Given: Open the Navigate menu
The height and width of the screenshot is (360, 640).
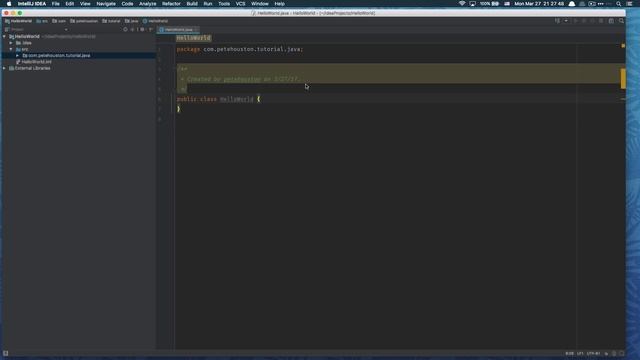Looking at the screenshot, I should (106, 4).
